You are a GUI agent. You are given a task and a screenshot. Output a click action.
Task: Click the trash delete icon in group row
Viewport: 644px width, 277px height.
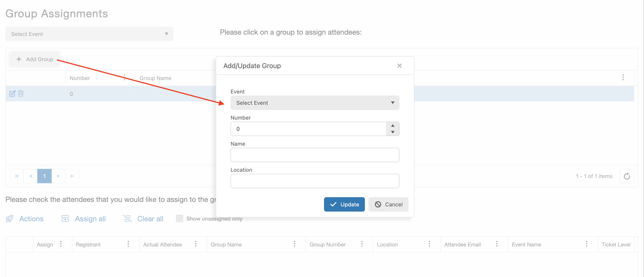pyautogui.click(x=21, y=94)
